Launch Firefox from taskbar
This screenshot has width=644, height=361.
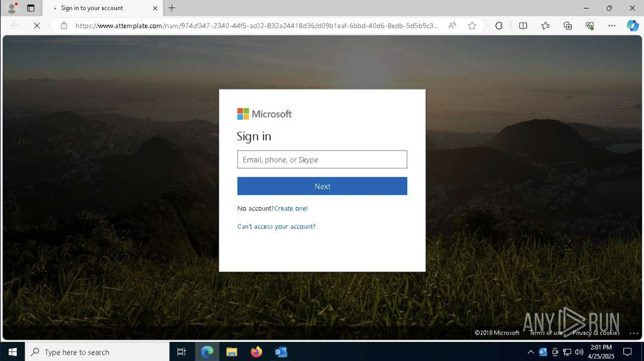click(x=256, y=352)
